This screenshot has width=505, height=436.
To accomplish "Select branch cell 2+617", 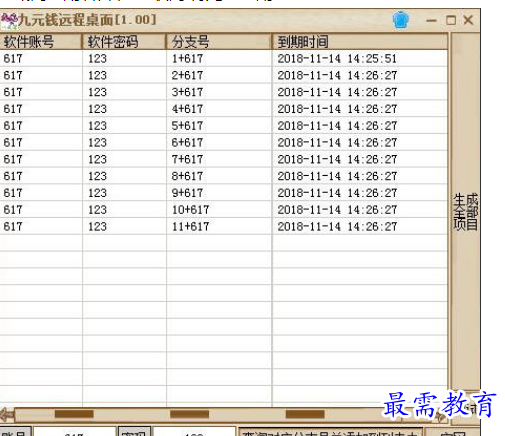I will [x=187, y=75].
